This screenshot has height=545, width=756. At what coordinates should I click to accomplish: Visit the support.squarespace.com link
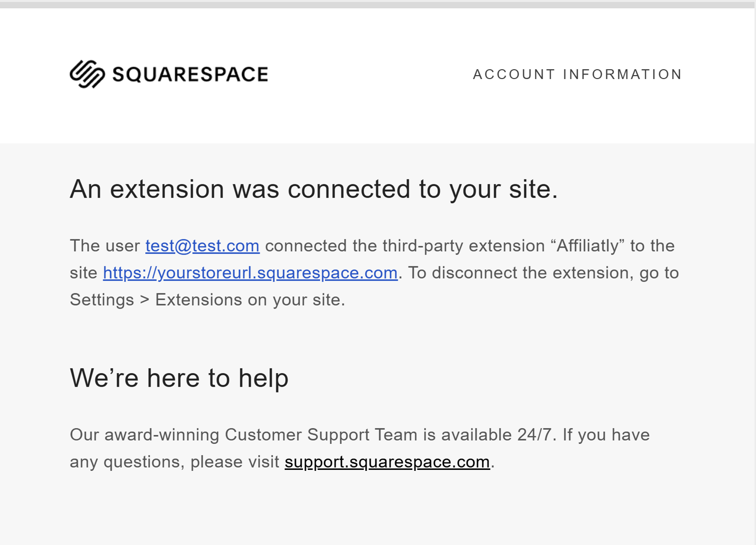pyautogui.click(x=387, y=462)
